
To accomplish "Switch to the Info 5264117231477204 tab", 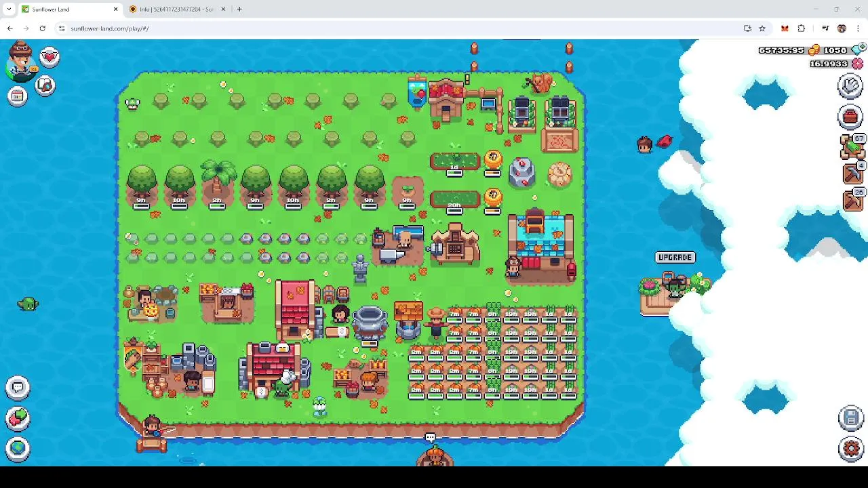I will coord(176,9).
